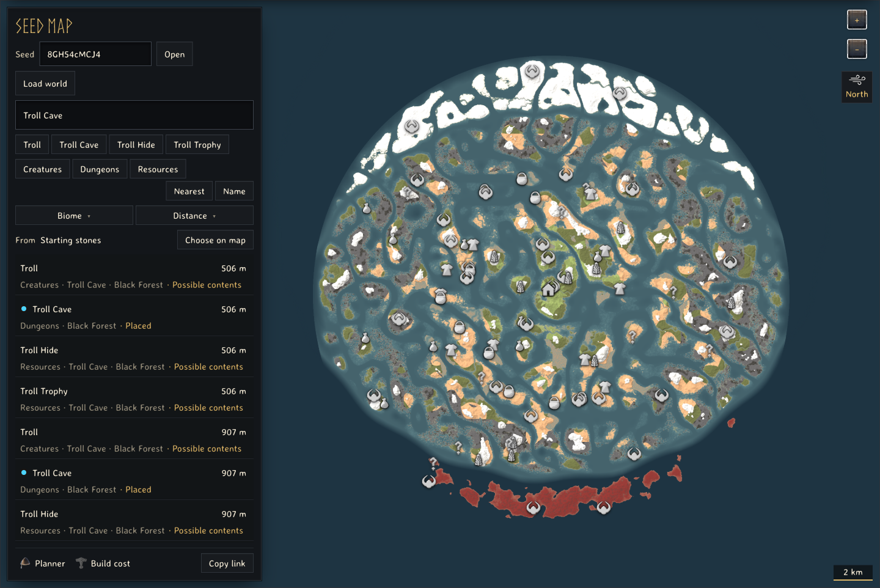Select the Troll Hide result at 506 m
This screenshot has width=880, height=588.
click(x=133, y=358)
